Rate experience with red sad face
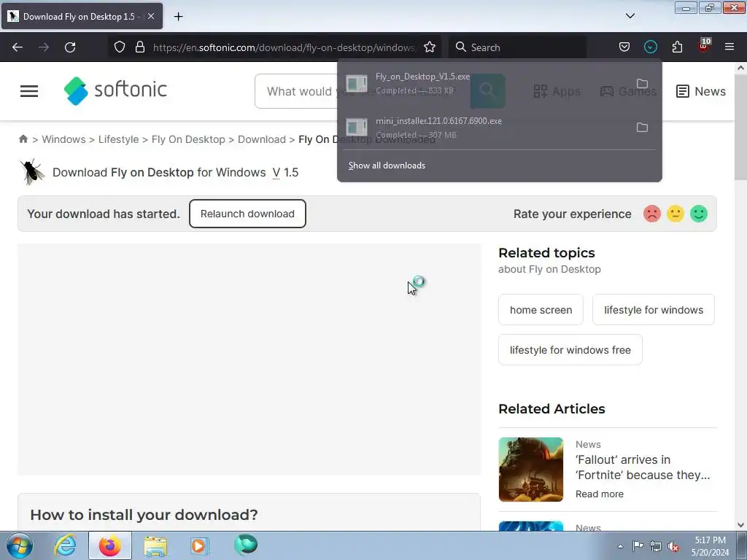Screen dimensions: 747x560 (651, 214)
